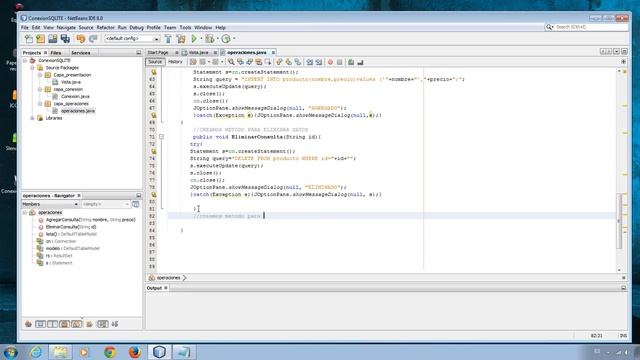Open Firefox from the taskbar

coord(134,352)
